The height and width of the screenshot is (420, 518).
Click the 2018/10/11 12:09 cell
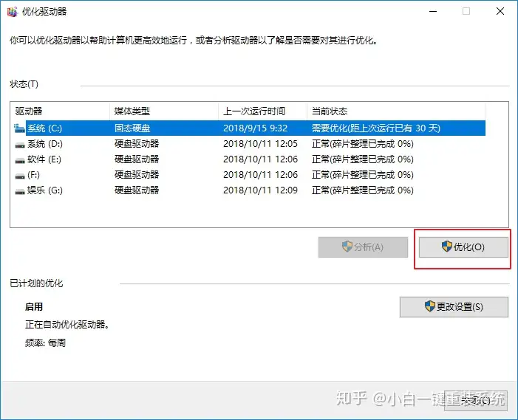coord(260,190)
